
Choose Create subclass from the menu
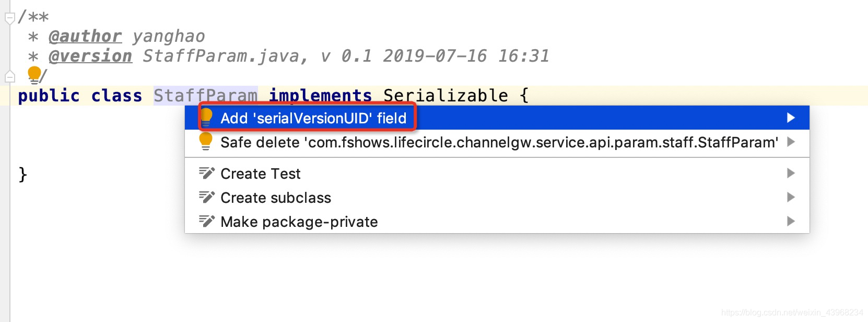(276, 198)
